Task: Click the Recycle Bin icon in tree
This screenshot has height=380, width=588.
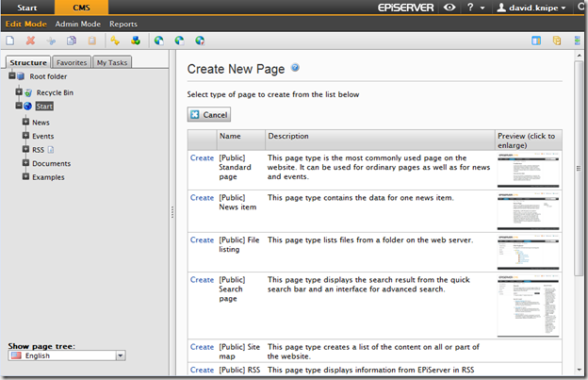Action: coord(28,92)
